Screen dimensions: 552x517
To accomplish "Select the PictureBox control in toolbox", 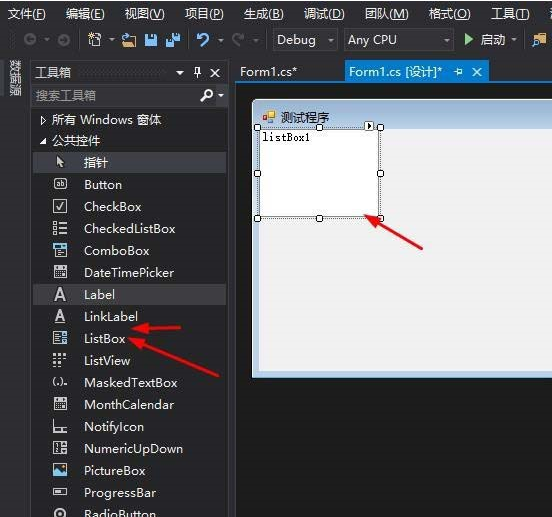I will [130, 471].
